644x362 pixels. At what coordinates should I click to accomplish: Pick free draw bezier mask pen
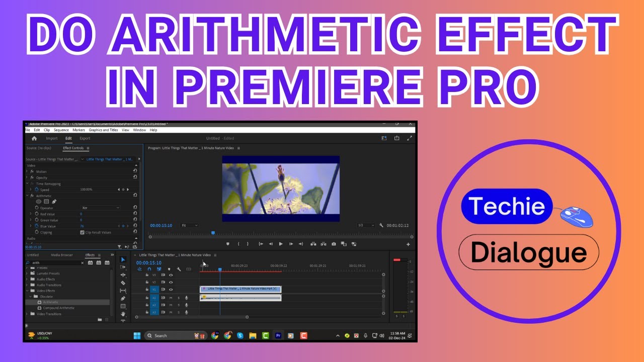point(54,202)
